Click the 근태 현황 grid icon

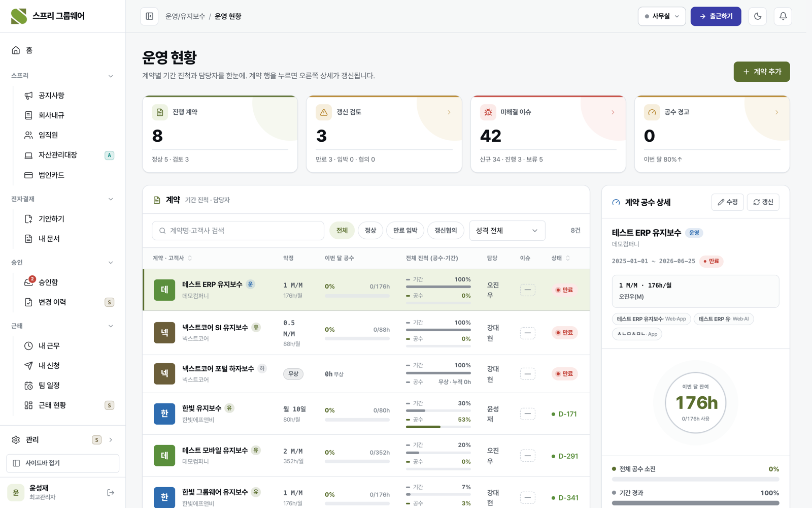(x=28, y=405)
